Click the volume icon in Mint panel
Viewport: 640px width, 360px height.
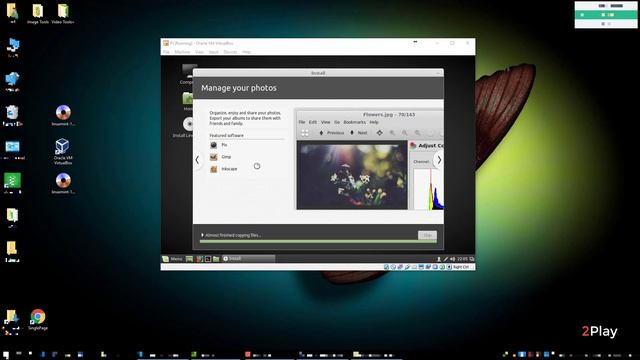452,259
